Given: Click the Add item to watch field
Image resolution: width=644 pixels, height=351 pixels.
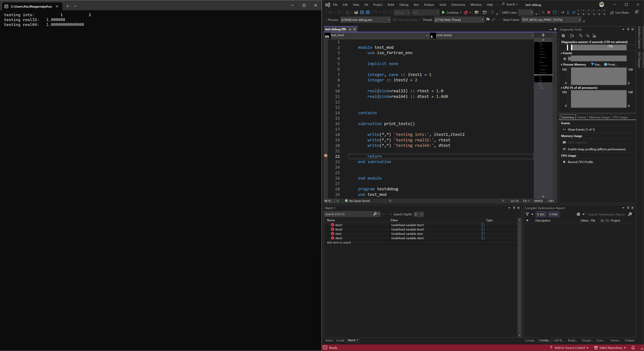Looking at the screenshot, I should coord(339,242).
